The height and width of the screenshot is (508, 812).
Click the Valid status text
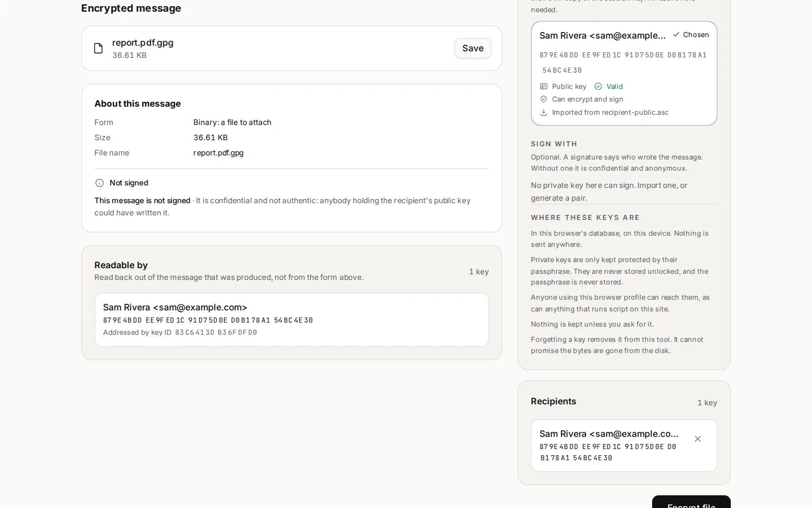click(614, 86)
